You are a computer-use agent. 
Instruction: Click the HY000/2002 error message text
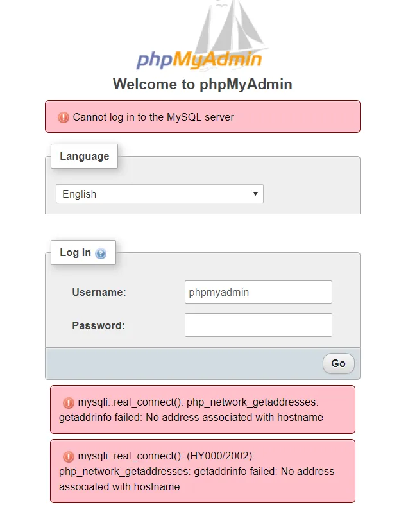[x=198, y=472]
